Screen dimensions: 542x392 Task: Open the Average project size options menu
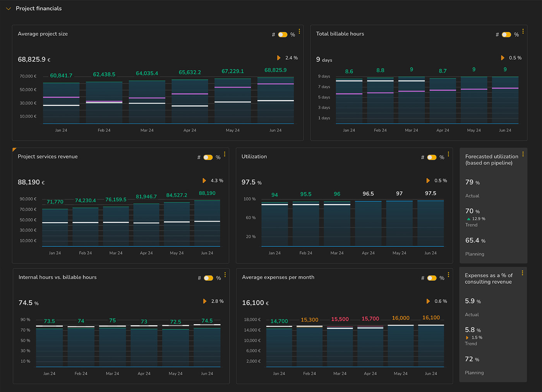coord(299,32)
